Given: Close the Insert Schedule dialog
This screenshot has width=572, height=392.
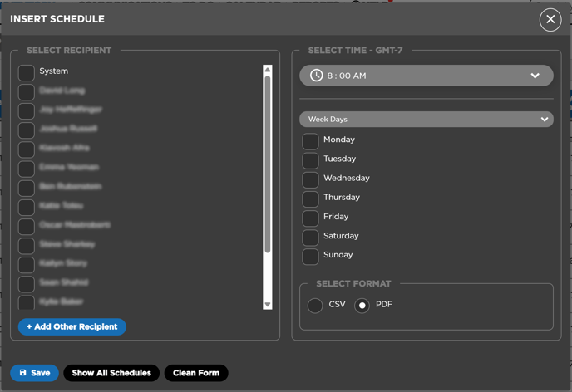Looking at the screenshot, I should 550,20.
